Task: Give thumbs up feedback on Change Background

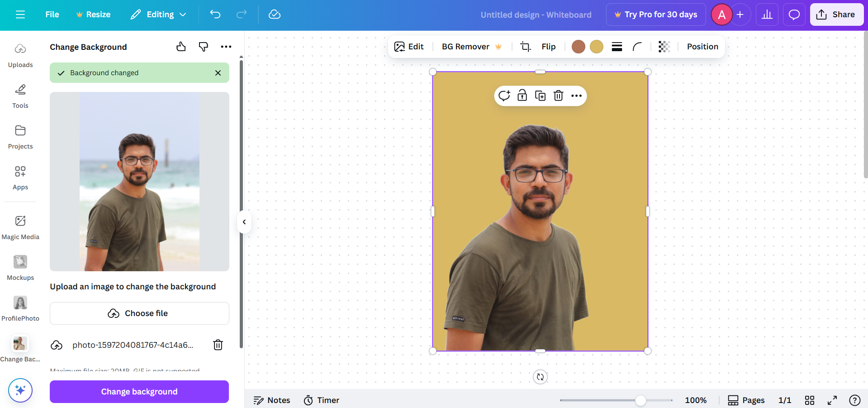Action: point(180,46)
